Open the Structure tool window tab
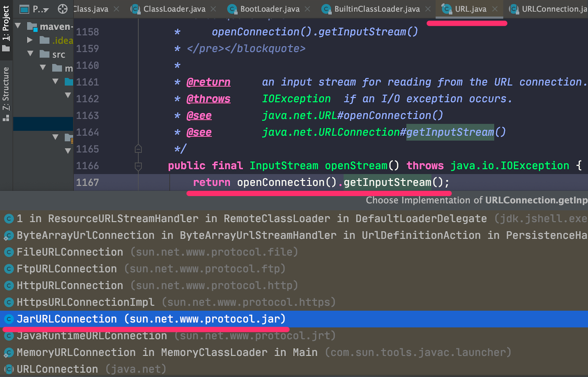This screenshot has height=377, width=588. click(6, 94)
